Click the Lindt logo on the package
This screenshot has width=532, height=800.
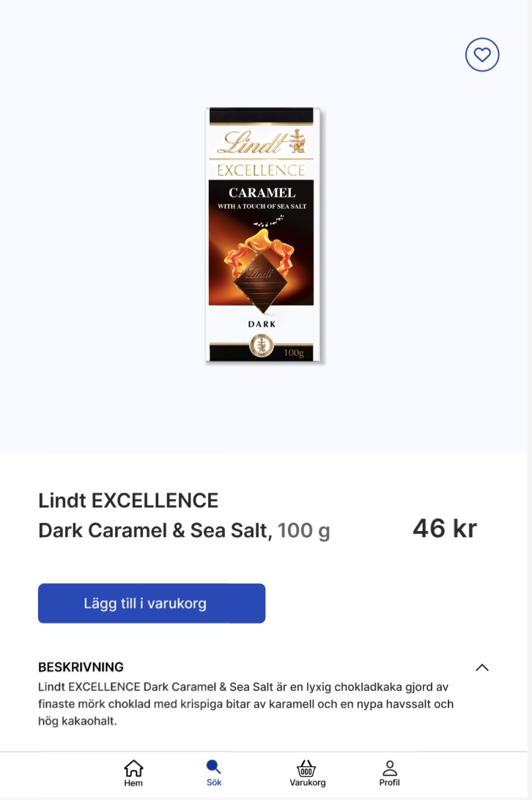tap(261, 142)
